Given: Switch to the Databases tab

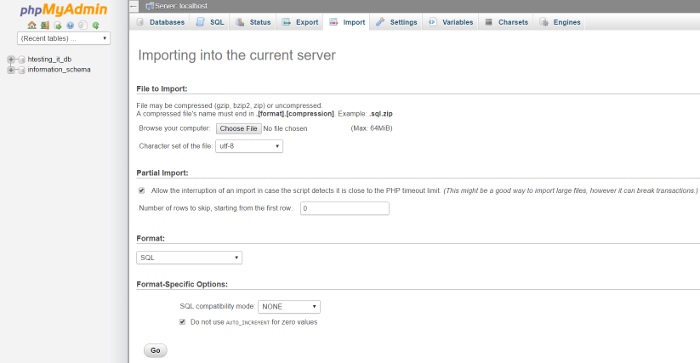Looking at the screenshot, I should point(161,22).
